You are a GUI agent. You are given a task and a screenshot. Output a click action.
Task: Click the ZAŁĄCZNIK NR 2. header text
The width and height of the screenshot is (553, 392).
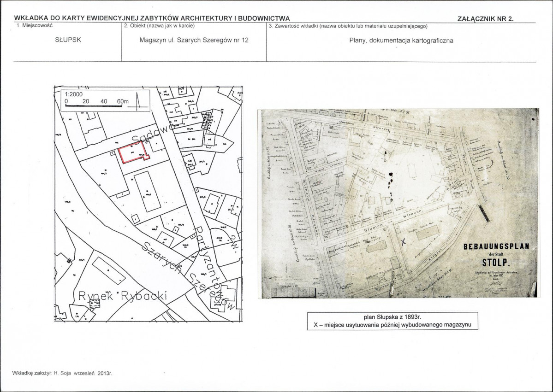[x=485, y=19]
